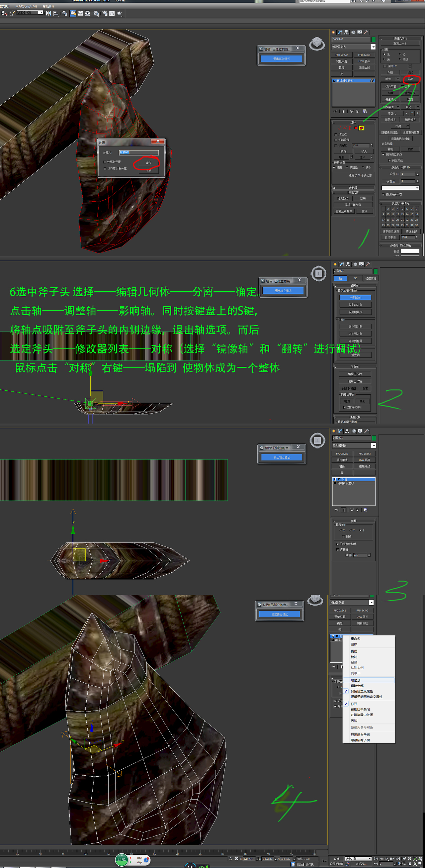Select Edge sub-object level icon
Screen dimensions: 425x868
point(345,128)
